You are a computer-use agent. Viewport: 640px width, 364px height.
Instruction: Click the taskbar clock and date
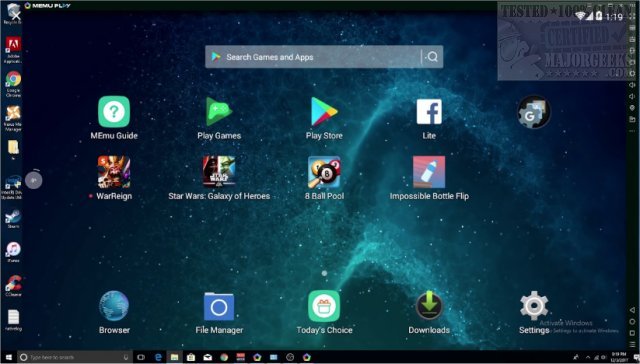(619, 357)
